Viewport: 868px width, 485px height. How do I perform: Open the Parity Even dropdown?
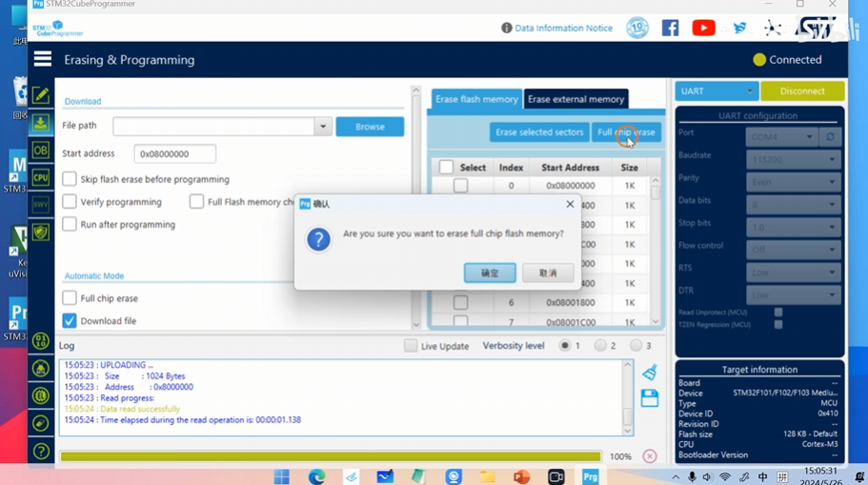[x=793, y=182]
